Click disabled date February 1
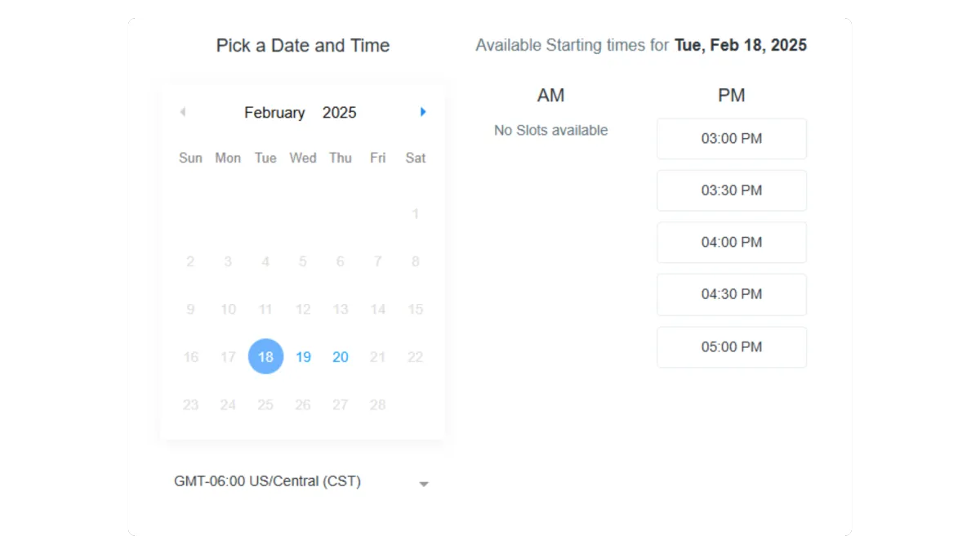This screenshot has width=980, height=554. (x=415, y=214)
